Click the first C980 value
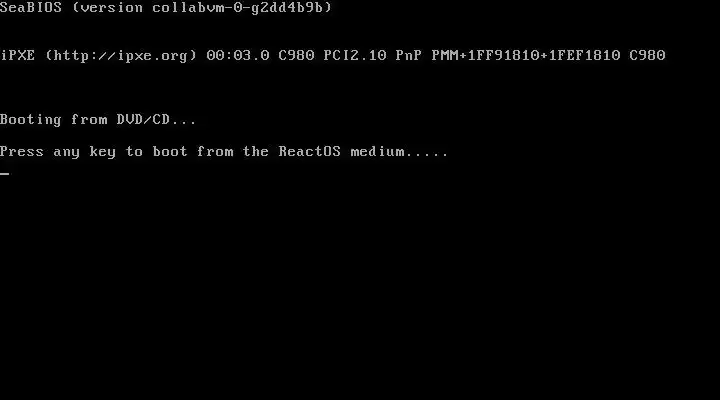 296,56
